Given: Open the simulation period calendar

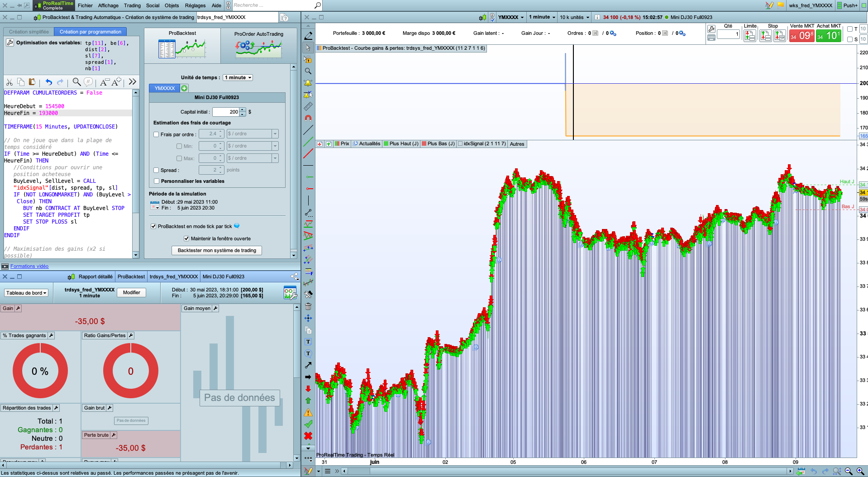Looking at the screenshot, I should (155, 205).
